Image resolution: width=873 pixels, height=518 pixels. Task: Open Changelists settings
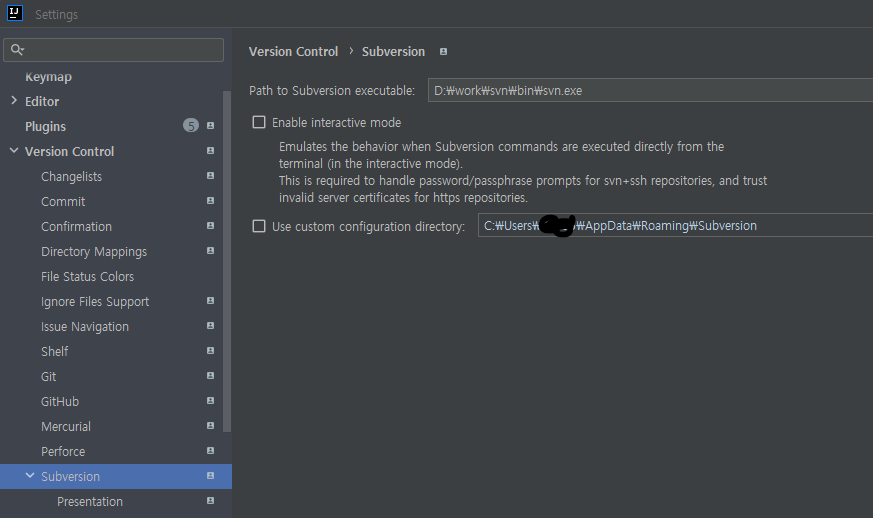tap(71, 177)
